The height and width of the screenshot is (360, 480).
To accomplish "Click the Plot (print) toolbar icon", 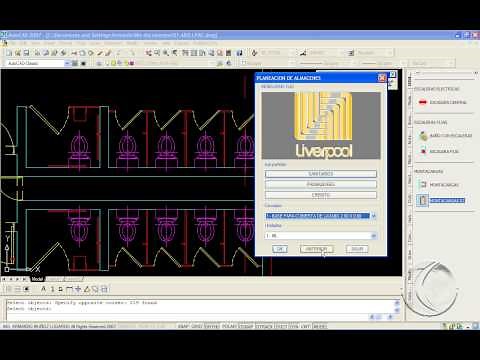I will (37, 53).
